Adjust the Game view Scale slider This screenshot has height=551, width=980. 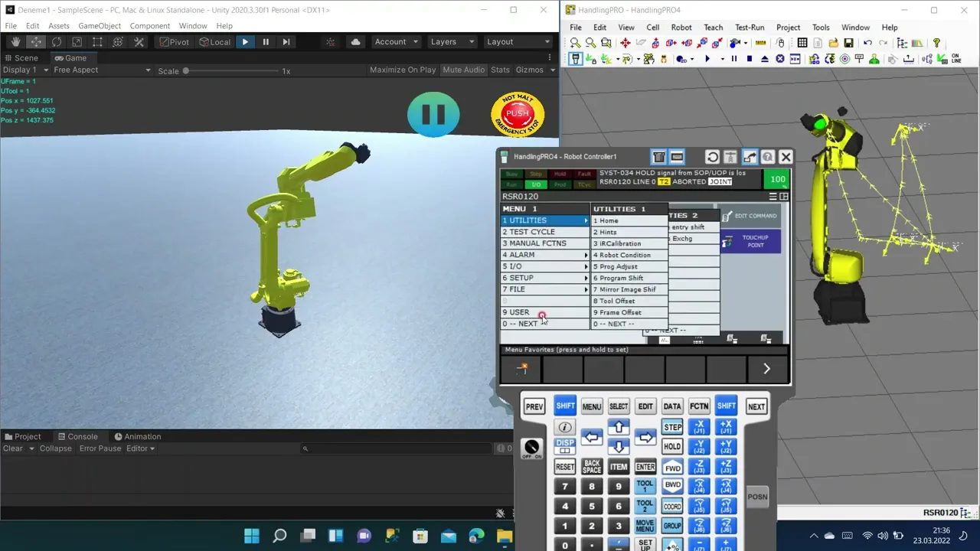click(230, 70)
